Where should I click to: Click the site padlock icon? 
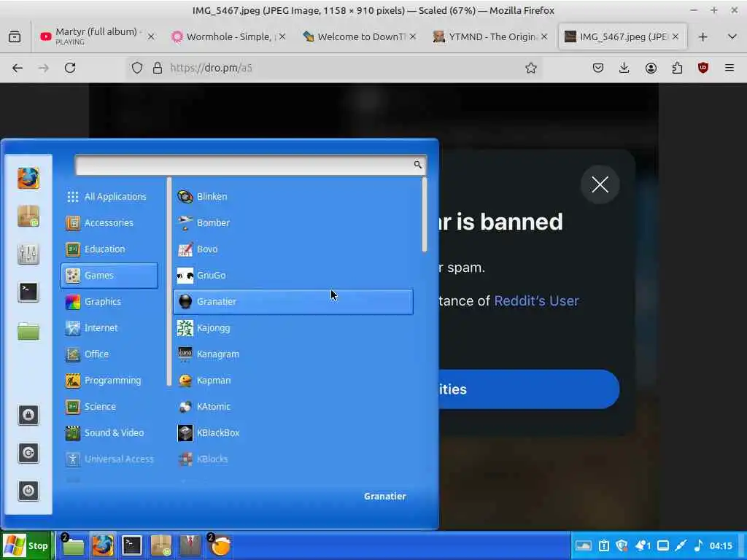click(158, 68)
